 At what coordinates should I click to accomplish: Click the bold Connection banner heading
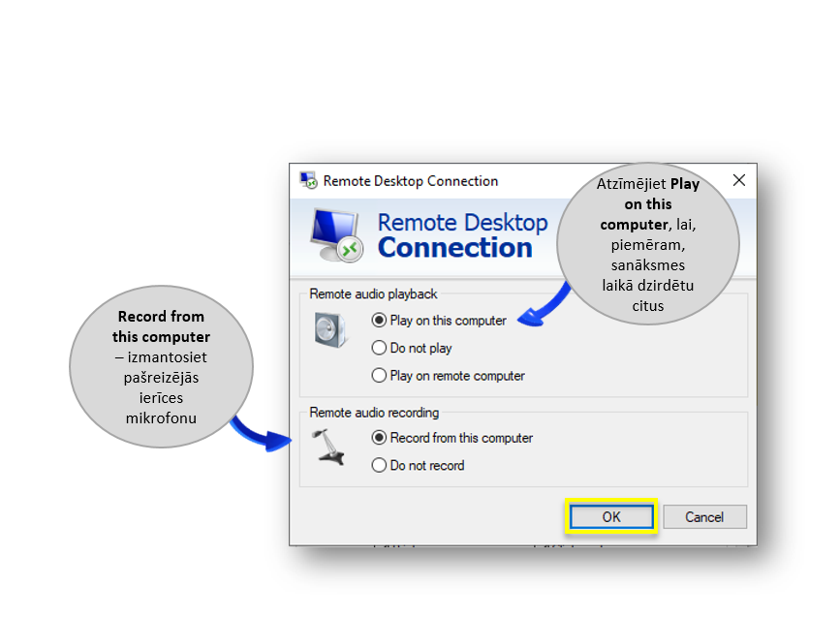(x=454, y=248)
